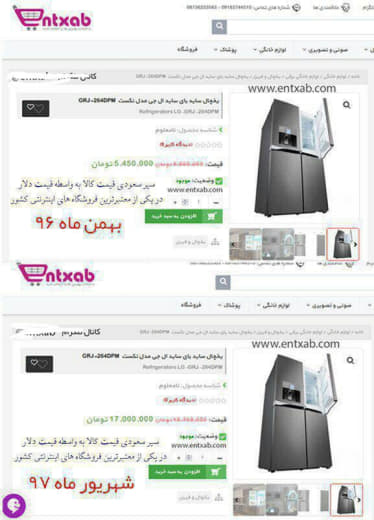Click the lower search magnifier button
Screen dimensions: 374x520
(x=223, y=283)
